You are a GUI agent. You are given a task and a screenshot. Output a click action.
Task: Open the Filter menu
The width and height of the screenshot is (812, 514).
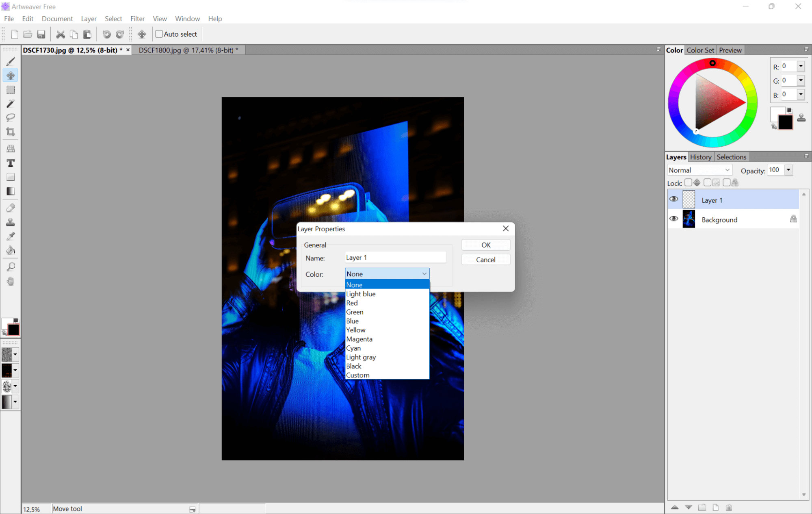[x=137, y=19]
